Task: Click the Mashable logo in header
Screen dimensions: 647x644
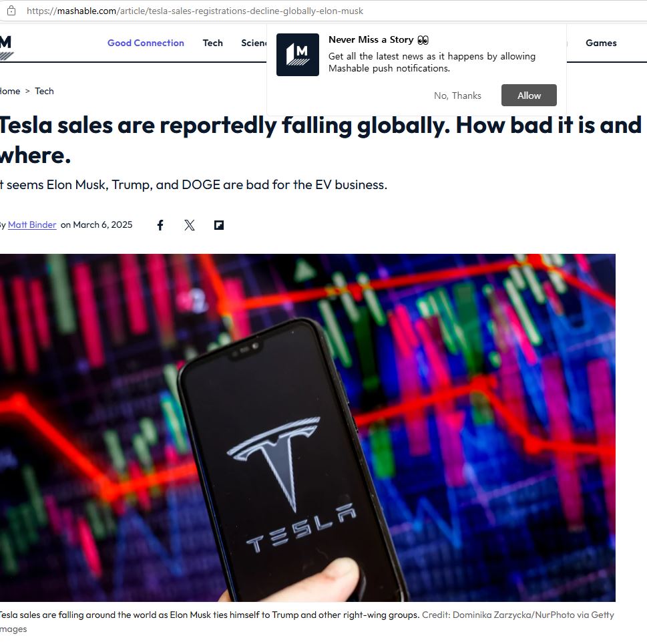Action: (7, 47)
